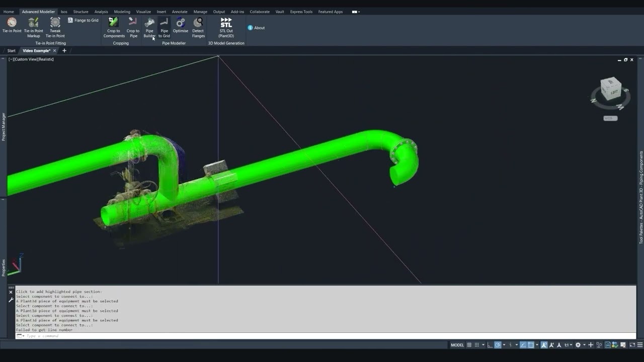This screenshot has height=362, width=644.
Task: Open the Collaborate ribbon tab
Action: tap(260, 12)
